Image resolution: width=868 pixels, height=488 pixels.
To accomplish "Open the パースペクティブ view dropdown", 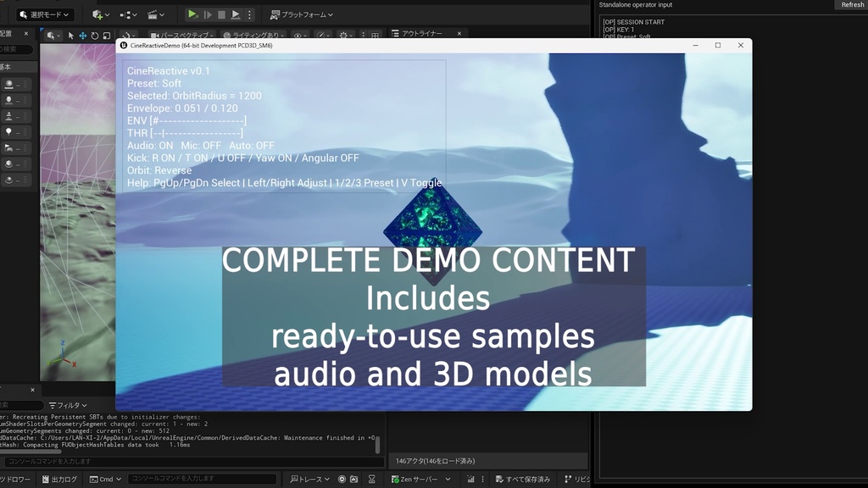I will point(181,36).
